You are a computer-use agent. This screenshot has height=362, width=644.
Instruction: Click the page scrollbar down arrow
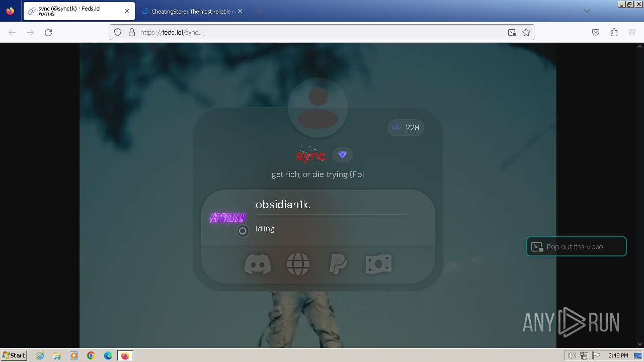click(640, 344)
